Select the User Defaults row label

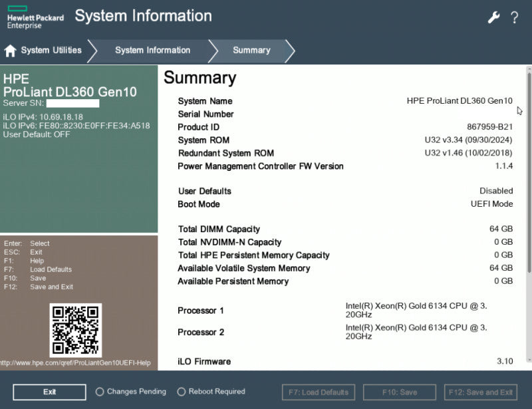(x=205, y=191)
